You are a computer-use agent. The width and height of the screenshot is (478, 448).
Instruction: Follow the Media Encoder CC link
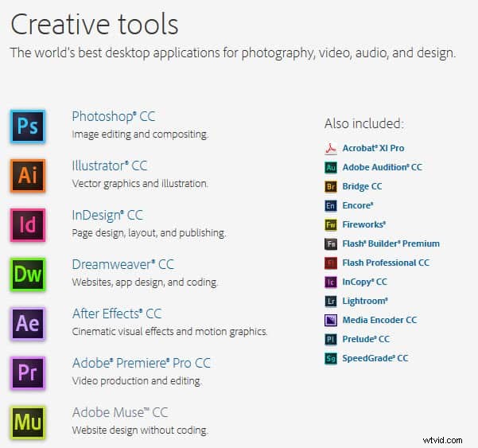pos(379,320)
